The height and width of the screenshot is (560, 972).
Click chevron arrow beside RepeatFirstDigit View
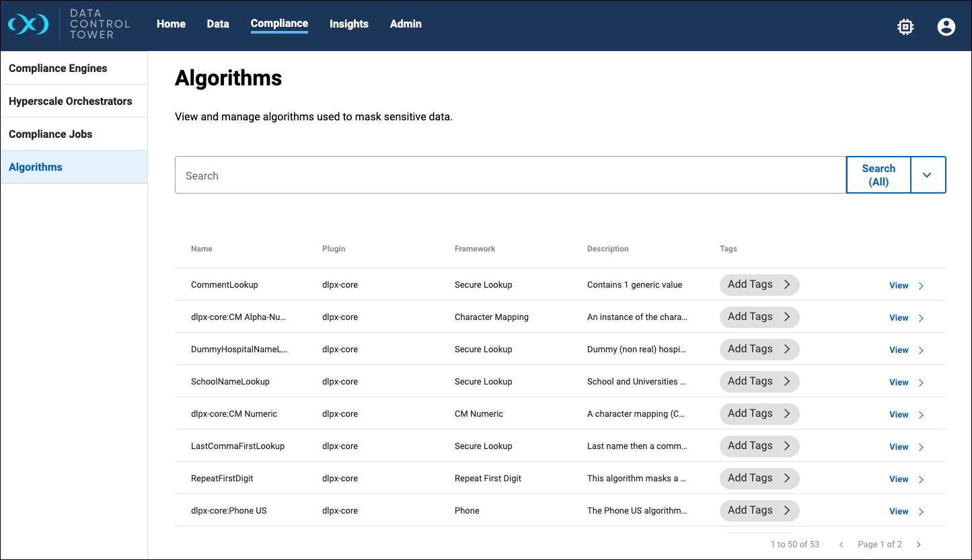pos(921,479)
